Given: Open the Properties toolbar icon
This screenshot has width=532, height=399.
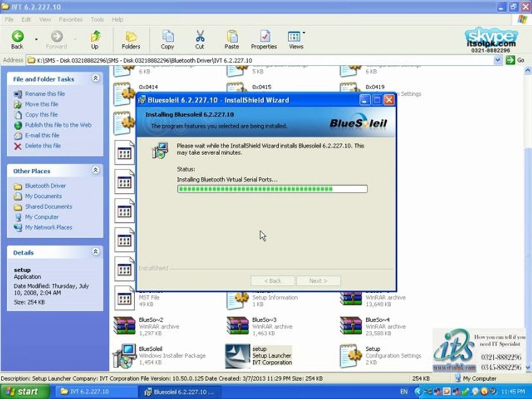Looking at the screenshot, I should pyautogui.click(x=264, y=37).
